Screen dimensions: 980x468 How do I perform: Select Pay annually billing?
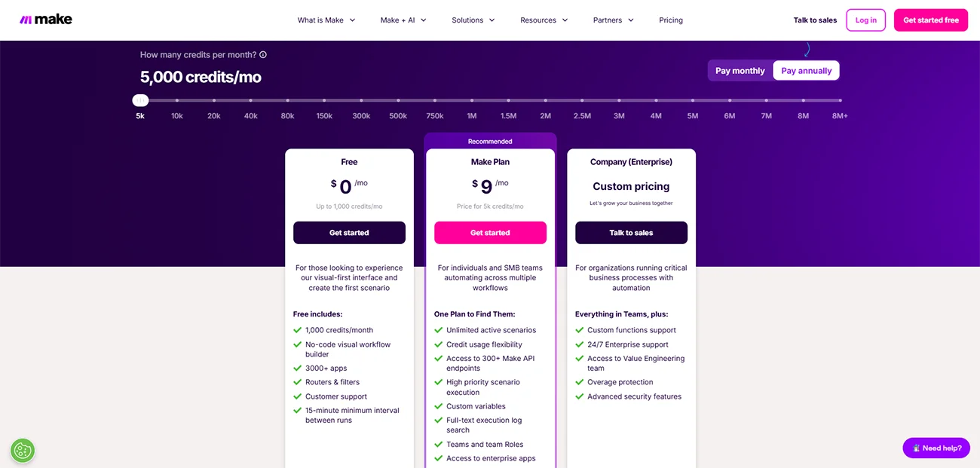click(x=806, y=70)
